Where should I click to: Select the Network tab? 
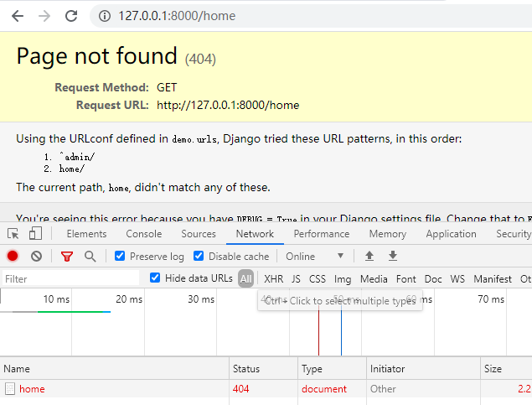(255, 234)
